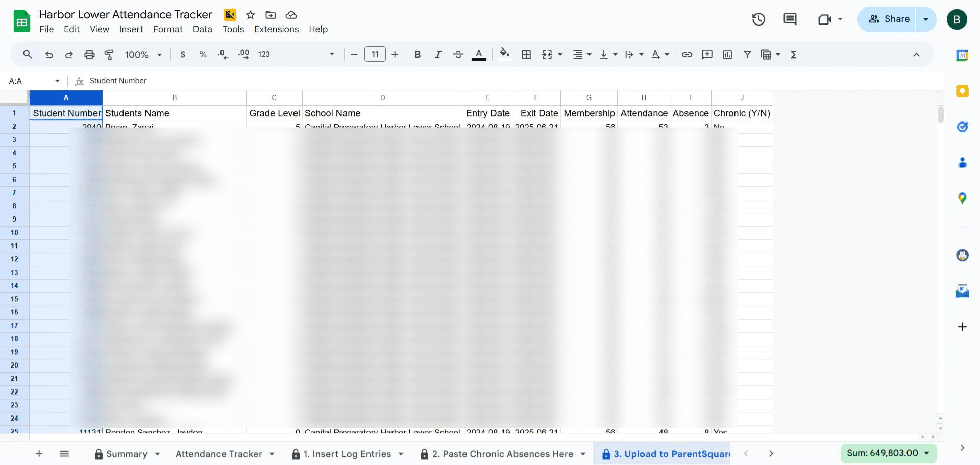Open the Help menu
The width and height of the screenshot is (980, 465).
[318, 29]
